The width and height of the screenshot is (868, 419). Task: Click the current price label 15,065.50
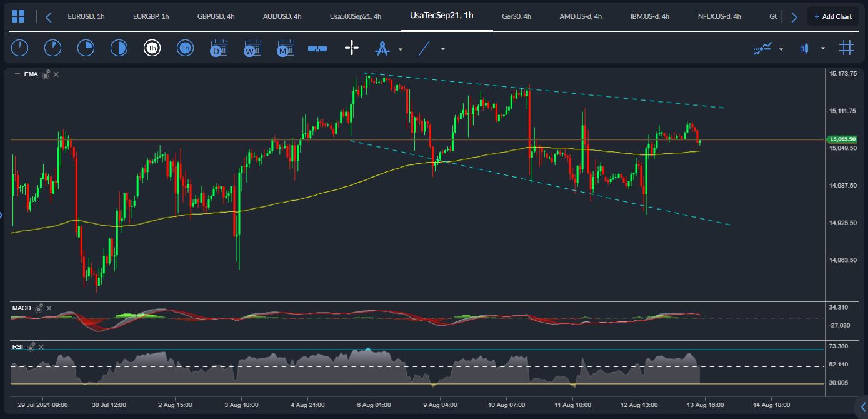842,139
